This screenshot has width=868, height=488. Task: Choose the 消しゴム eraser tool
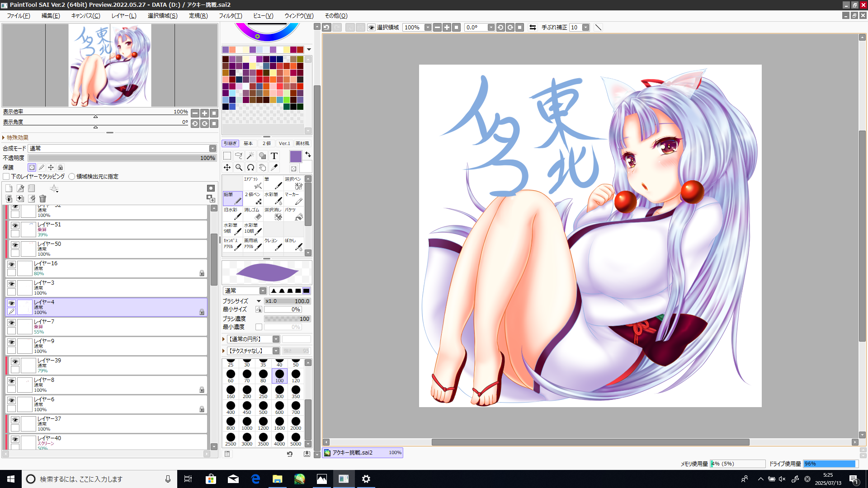(253, 214)
